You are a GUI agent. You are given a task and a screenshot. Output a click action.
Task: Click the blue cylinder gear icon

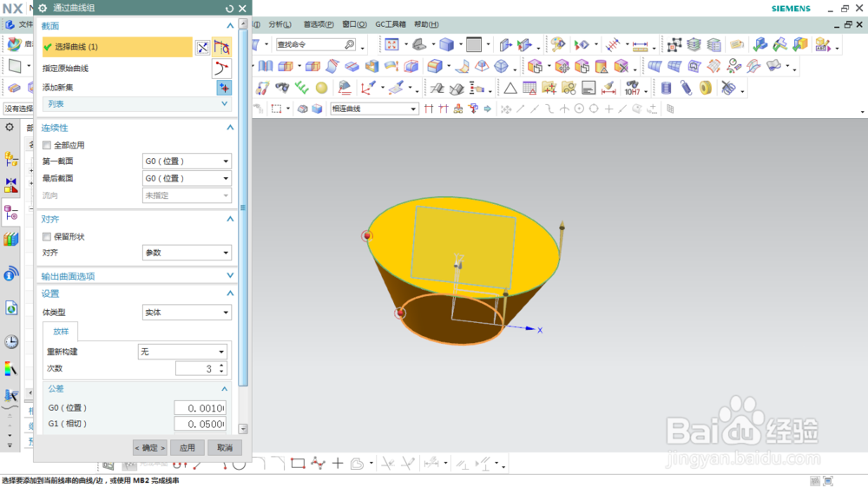(x=666, y=88)
